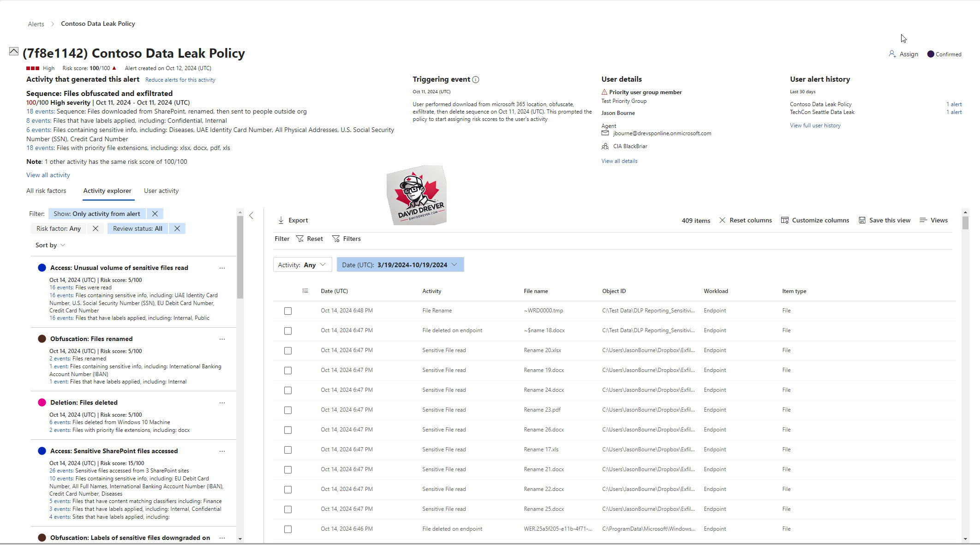Image resolution: width=980 pixels, height=545 pixels.
Task: Select checkbox for Rename 24.docx row
Action: coord(288,390)
